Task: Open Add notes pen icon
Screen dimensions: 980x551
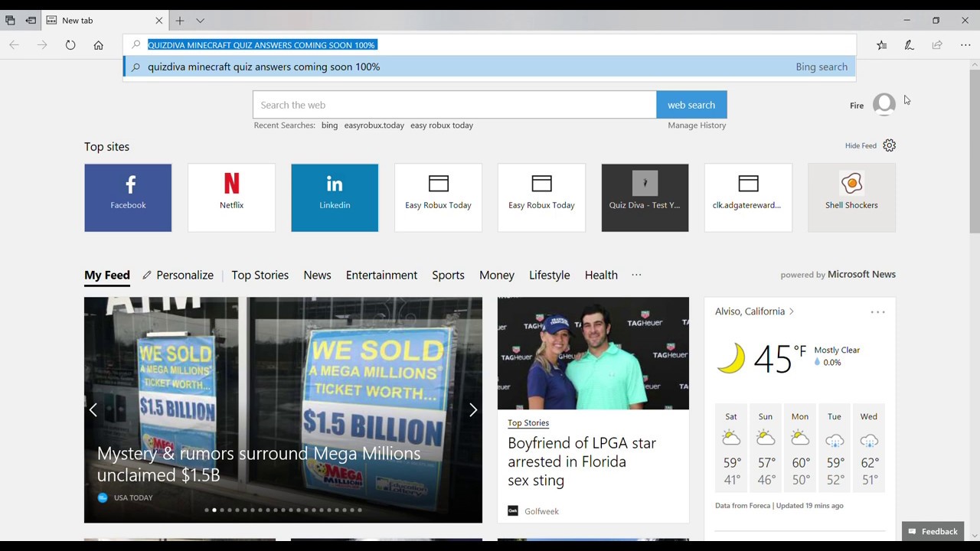Action: [909, 45]
